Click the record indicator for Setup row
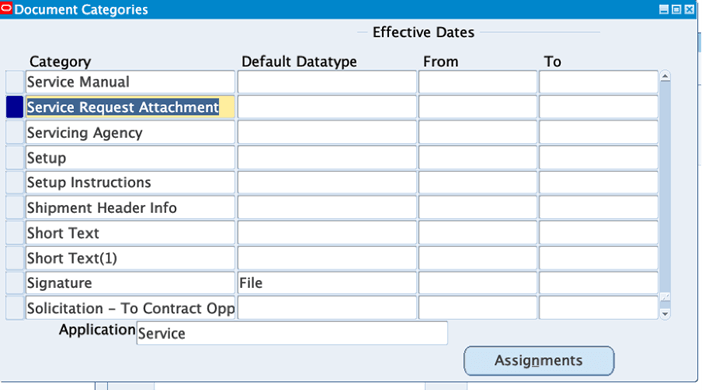The image size is (702, 390). tap(14, 158)
